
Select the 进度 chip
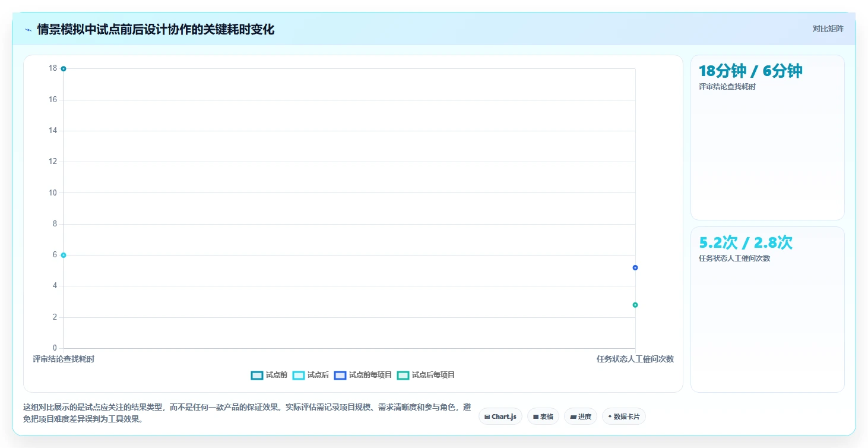(x=581, y=417)
